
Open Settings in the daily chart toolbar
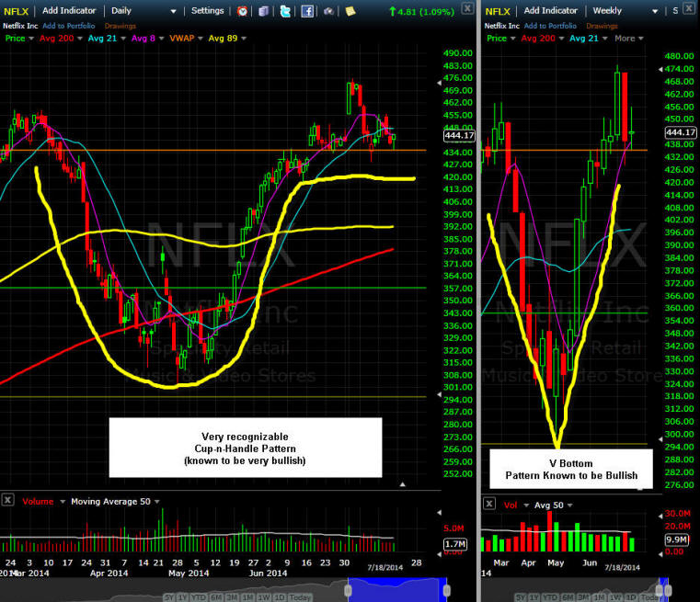coord(207,11)
